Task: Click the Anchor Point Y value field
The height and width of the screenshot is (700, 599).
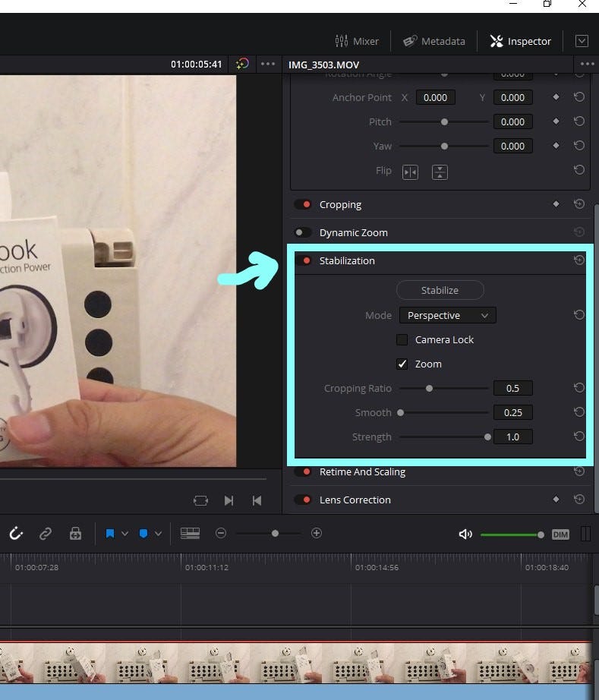Action: tap(513, 97)
